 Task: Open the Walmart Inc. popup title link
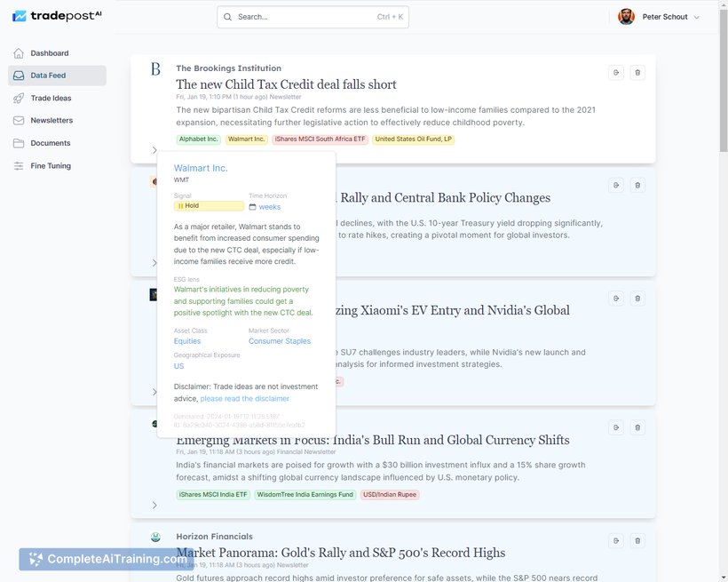coord(201,168)
